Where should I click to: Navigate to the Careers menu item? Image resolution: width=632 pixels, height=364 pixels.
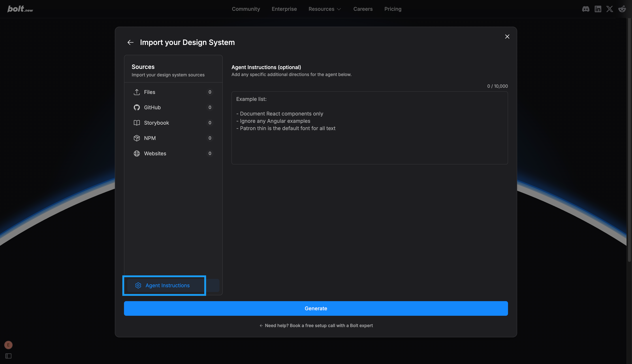click(x=363, y=9)
